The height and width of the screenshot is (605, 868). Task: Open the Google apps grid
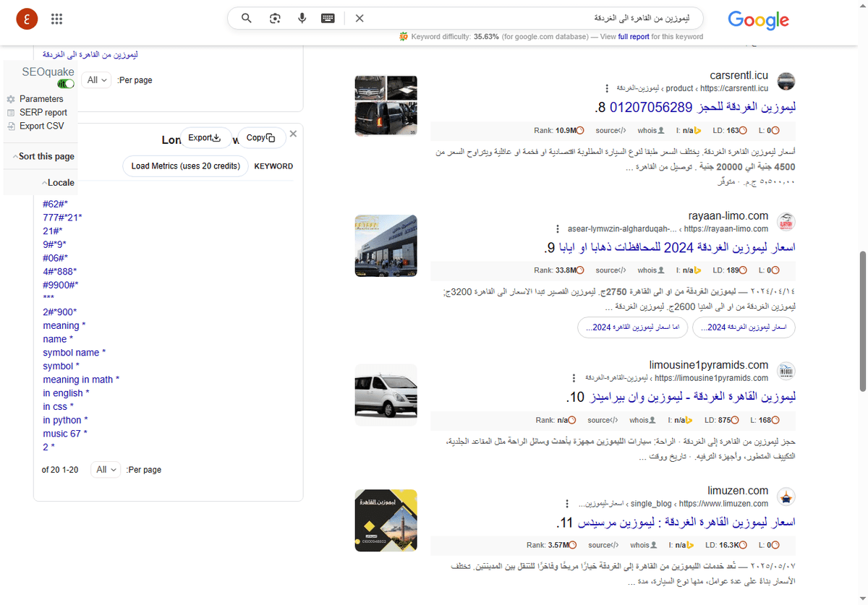click(x=56, y=18)
